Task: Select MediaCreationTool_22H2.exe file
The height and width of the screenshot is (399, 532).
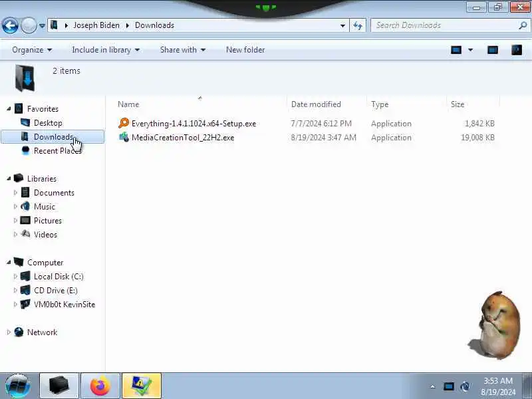Action: 183,138
